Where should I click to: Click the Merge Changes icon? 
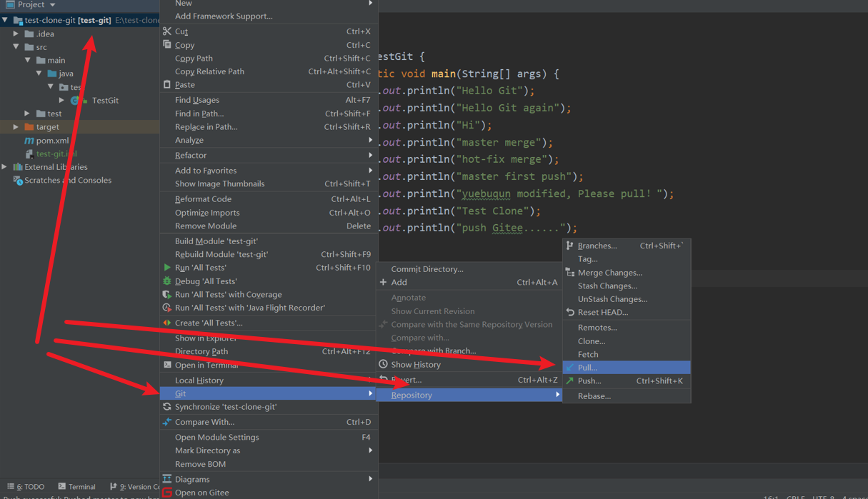click(570, 273)
